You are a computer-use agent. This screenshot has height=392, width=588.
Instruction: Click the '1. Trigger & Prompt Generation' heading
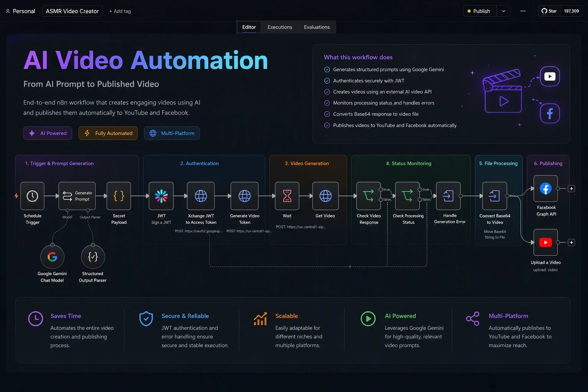point(59,163)
